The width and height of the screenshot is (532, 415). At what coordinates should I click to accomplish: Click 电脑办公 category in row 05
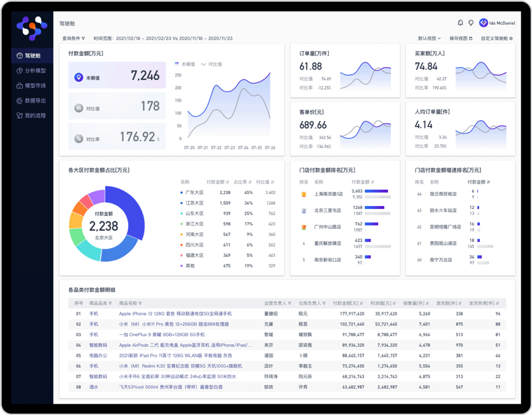(98, 355)
